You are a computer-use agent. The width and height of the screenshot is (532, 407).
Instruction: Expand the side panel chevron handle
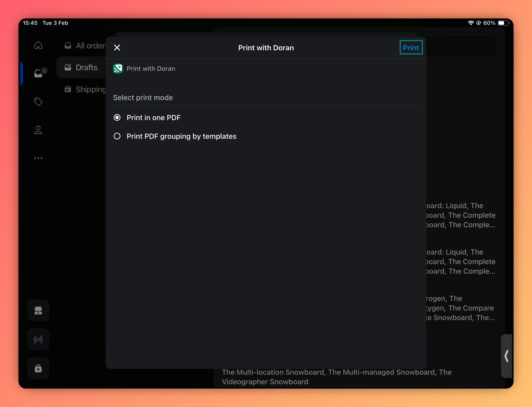click(x=506, y=356)
